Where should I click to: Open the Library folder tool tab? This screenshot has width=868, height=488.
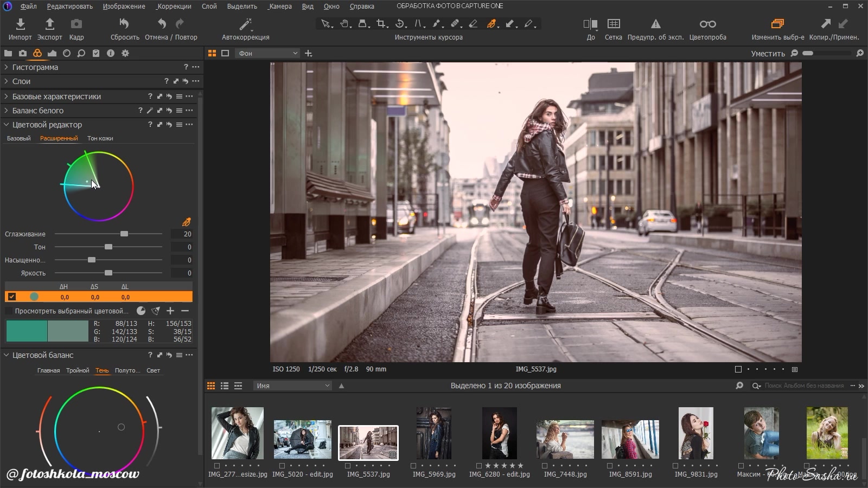click(x=8, y=53)
